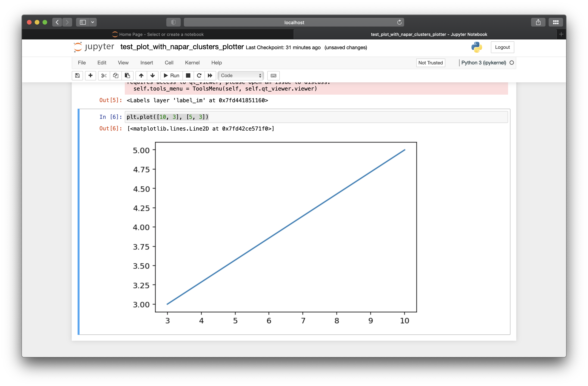The height and width of the screenshot is (386, 588).
Task: Expand the sidebar options chevron
Action: tap(93, 22)
